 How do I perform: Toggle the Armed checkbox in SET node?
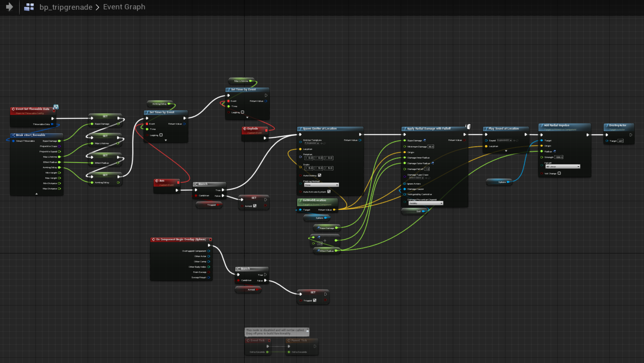(x=255, y=206)
